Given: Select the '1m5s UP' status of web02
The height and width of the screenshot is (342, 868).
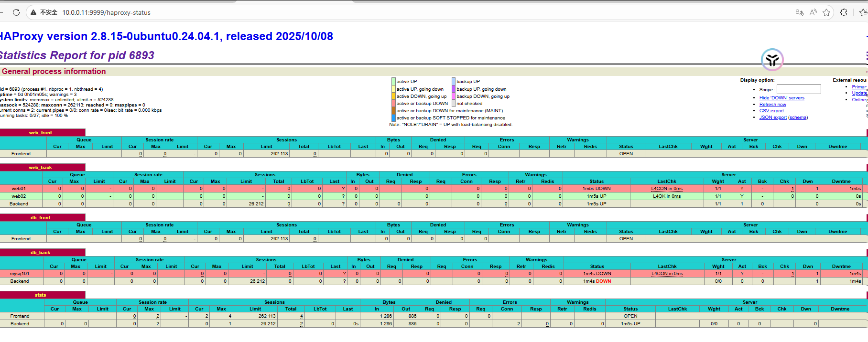Looking at the screenshot, I should point(597,196).
